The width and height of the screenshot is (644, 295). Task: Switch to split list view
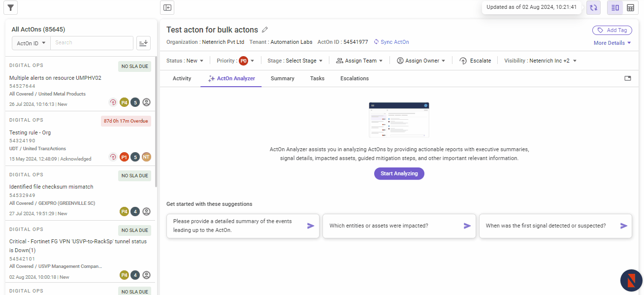tap(615, 7)
